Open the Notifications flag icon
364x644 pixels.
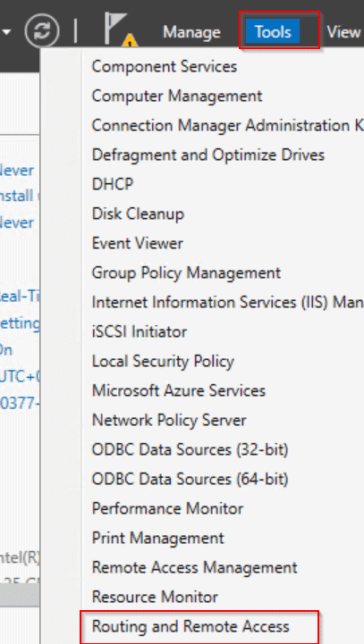[121, 29]
